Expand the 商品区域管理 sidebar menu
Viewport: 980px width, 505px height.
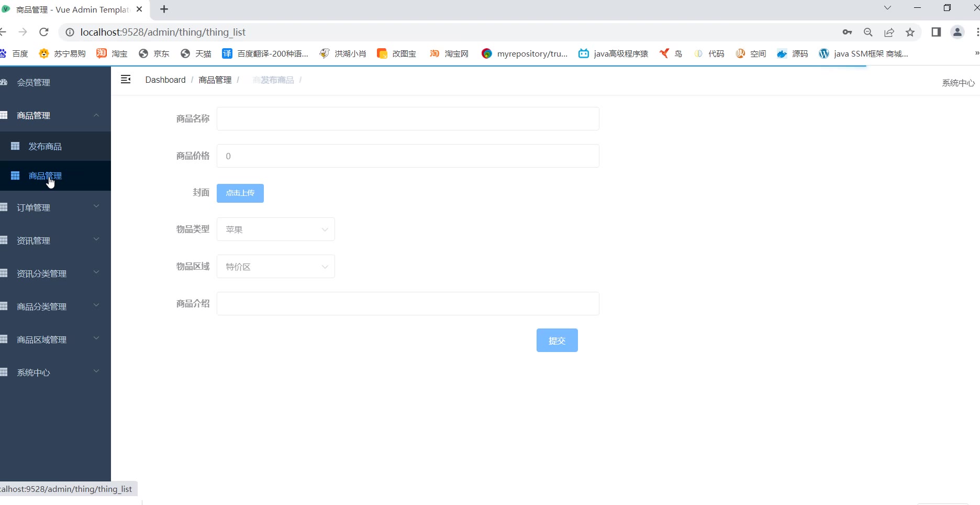click(x=55, y=339)
